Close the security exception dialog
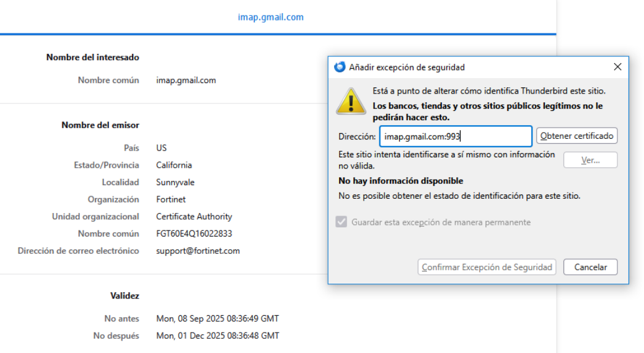The image size is (644, 353). (x=617, y=67)
